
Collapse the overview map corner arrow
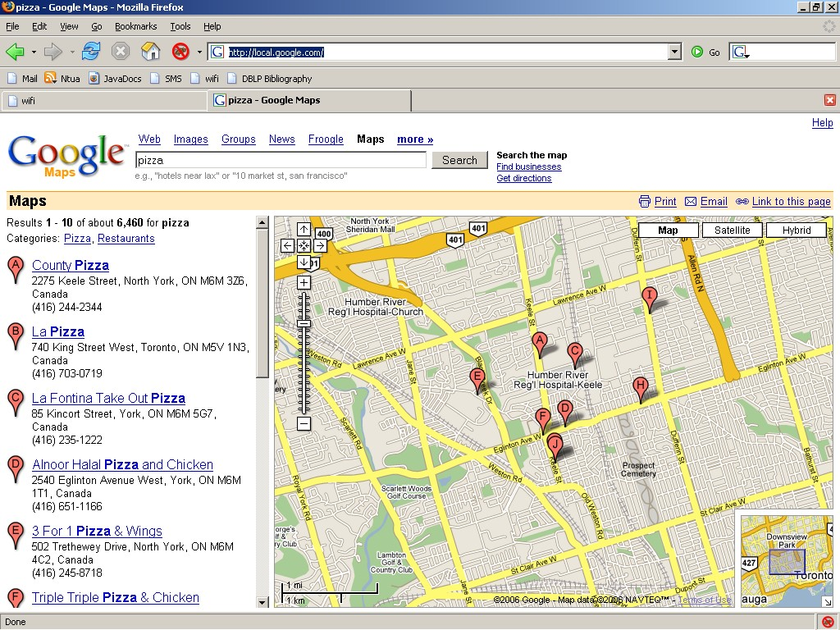pos(827,601)
